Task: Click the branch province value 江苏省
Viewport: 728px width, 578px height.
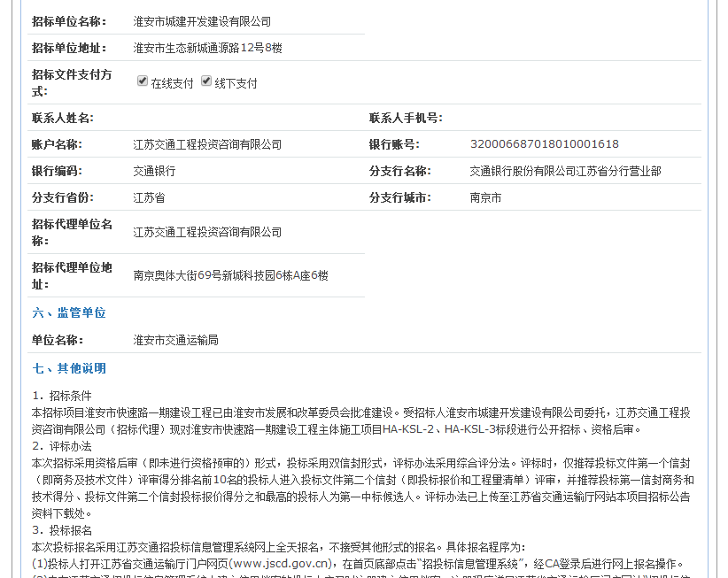Action: [149, 197]
